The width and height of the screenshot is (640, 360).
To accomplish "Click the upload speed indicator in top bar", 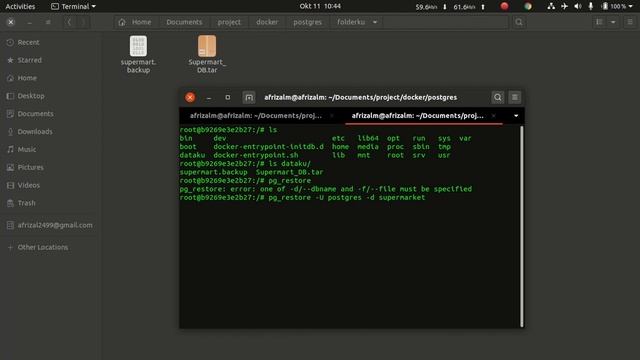I will 469,7.
